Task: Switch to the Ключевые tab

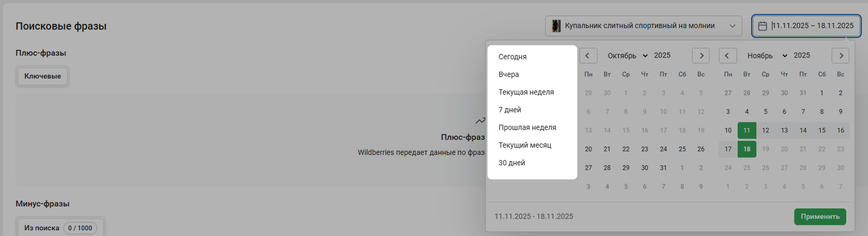Action: point(43,76)
